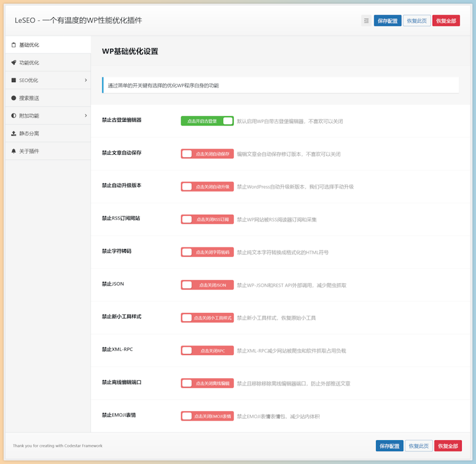Viewport: 476px width, 464px height.
Task: Toggle the 禁止字符转码 switch
Action: (x=207, y=252)
